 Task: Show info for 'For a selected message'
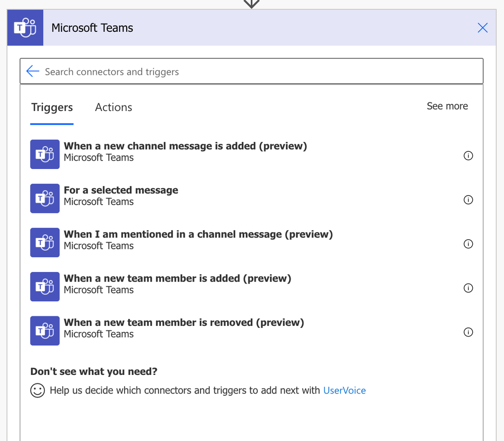pyautogui.click(x=468, y=200)
